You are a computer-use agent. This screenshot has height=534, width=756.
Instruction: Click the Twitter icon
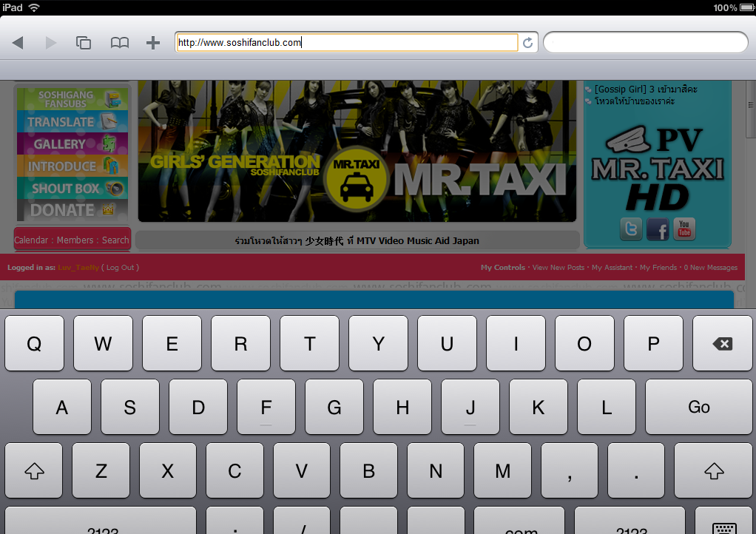click(631, 229)
